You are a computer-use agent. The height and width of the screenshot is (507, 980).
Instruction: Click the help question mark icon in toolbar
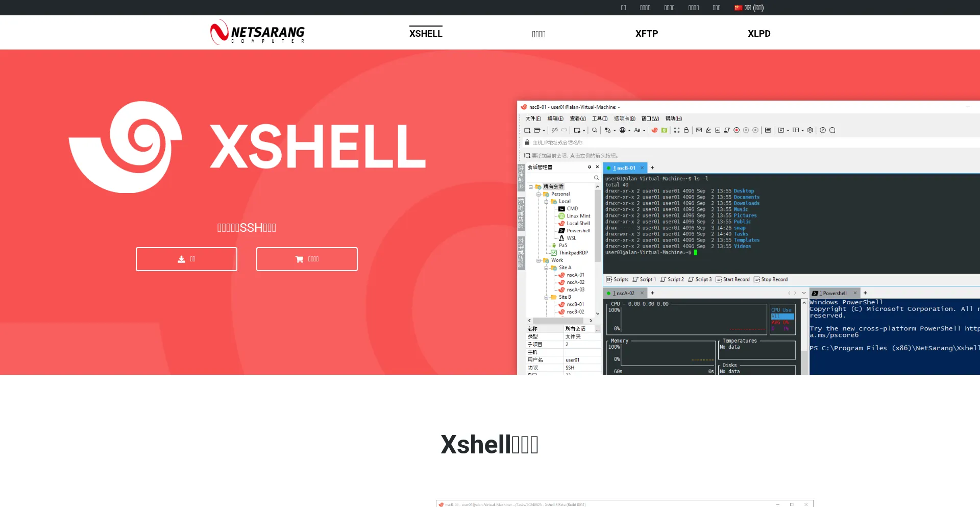pos(823,130)
